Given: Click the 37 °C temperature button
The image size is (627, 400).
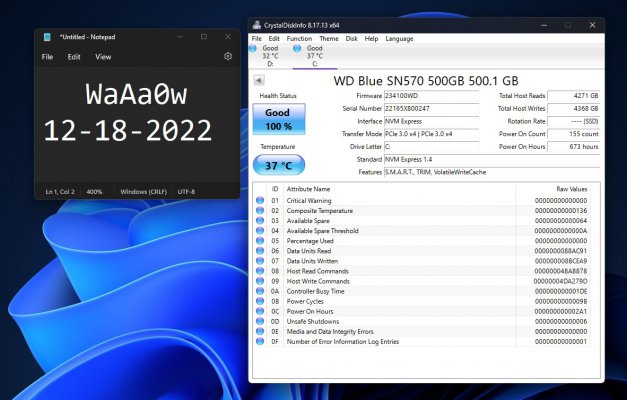Looking at the screenshot, I should pos(279,165).
